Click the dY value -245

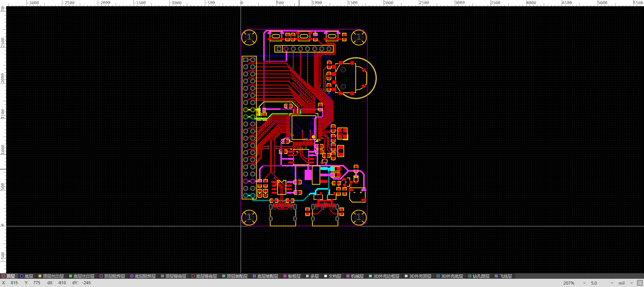click(87, 283)
